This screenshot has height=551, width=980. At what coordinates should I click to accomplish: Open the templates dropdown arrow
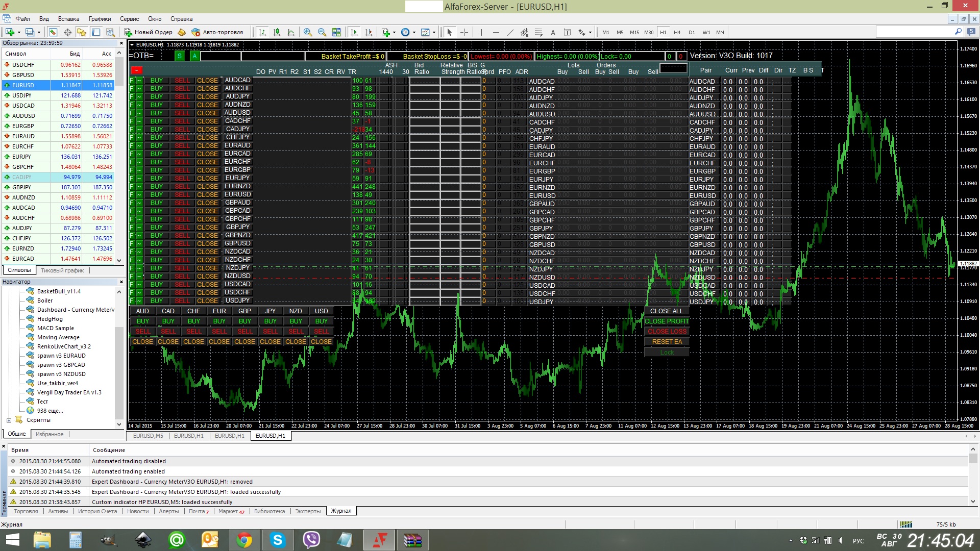coord(434,33)
